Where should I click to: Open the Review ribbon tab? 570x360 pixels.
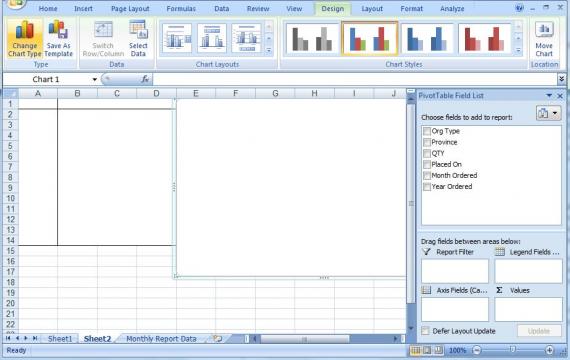click(x=258, y=8)
